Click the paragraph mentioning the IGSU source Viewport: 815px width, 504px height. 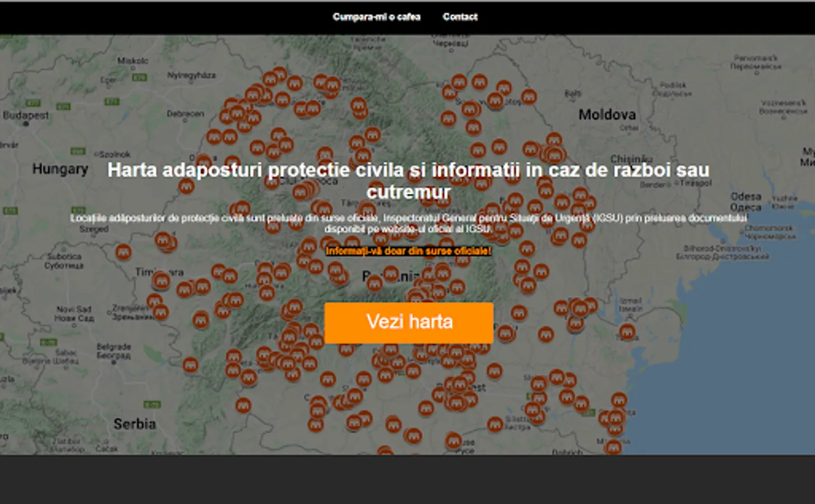click(x=409, y=223)
